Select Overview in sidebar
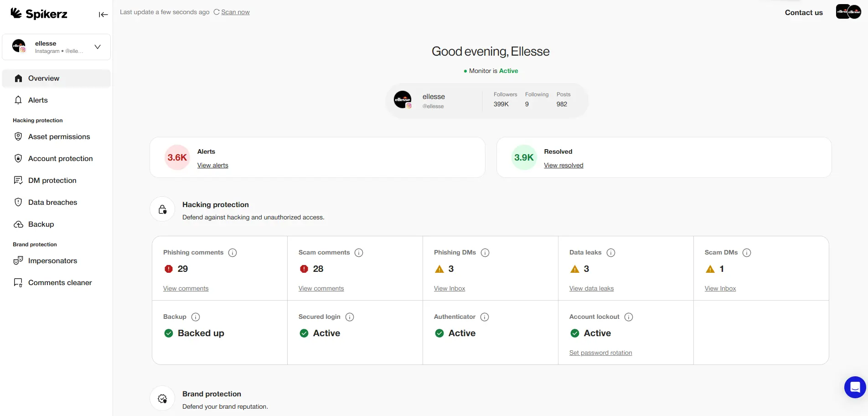The width and height of the screenshot is (868, 416). coord(57,78)
